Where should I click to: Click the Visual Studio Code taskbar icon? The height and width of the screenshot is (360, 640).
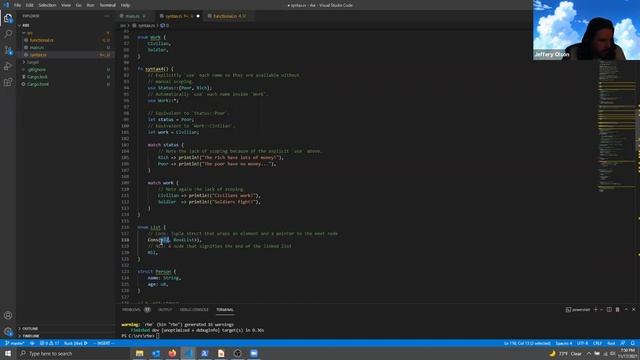point(188,353)
